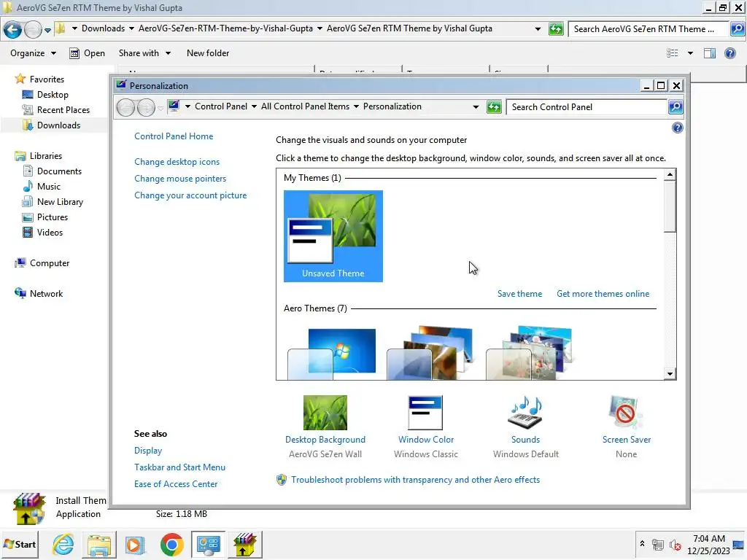
Task: Click Change your account picture link
Action: click(x=190, y=195)
